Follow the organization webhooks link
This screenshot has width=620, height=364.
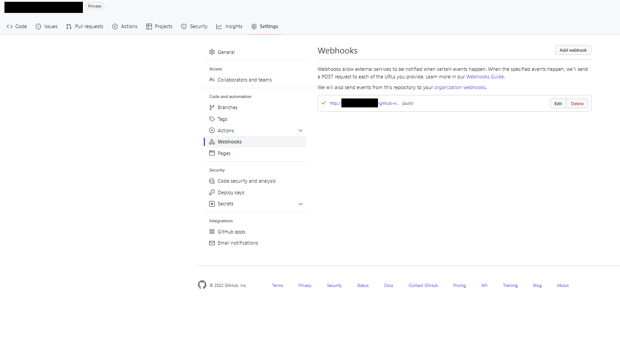pyautogui.click(x=460, y=87)
